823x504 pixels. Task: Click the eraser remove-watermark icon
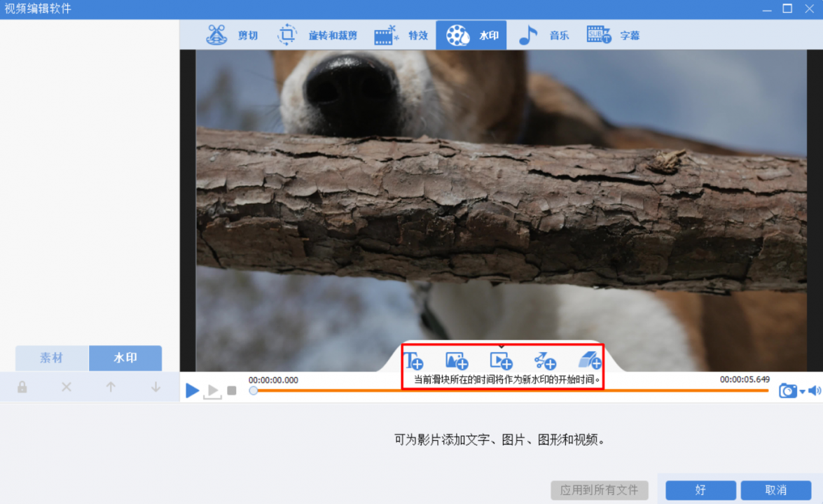click(590, 360)
